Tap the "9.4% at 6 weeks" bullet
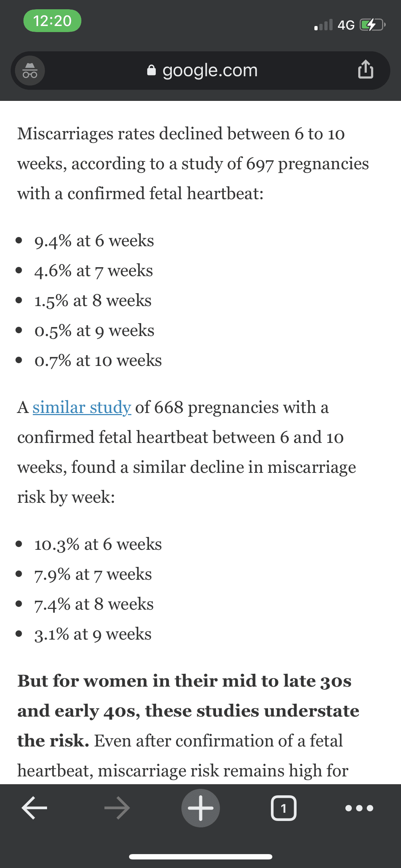Screen dimensions: 401x868 (94, 241)
